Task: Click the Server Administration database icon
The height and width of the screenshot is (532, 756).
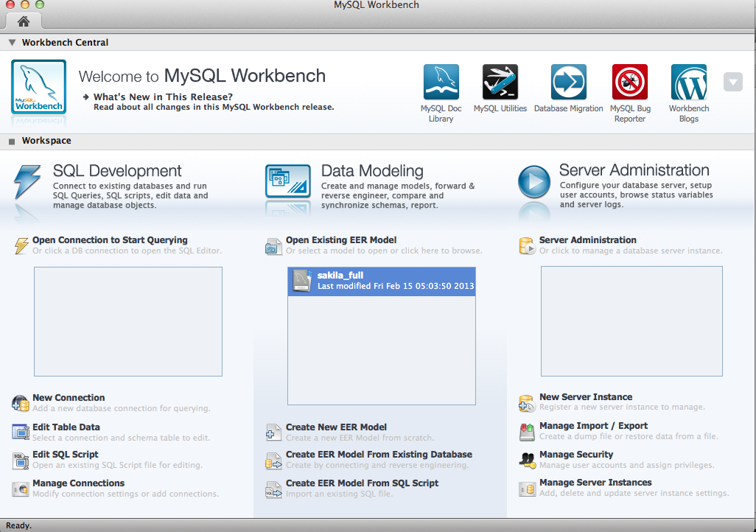Action: point(527,245)
